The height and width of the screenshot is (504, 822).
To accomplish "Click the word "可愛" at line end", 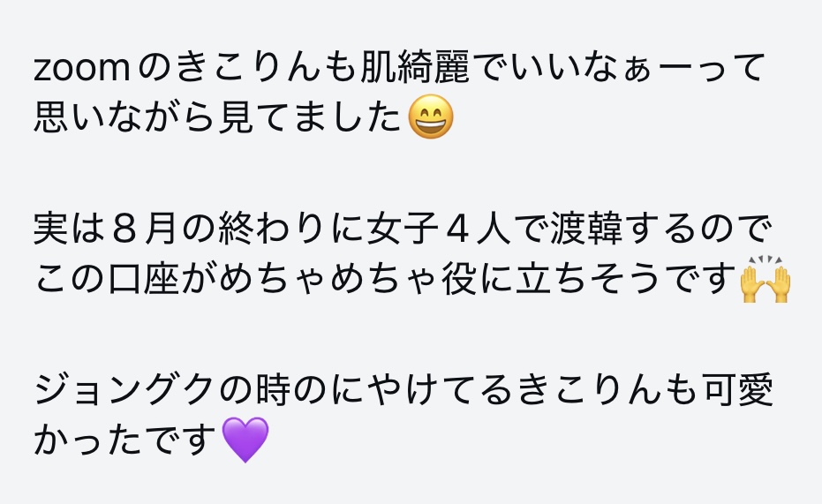I will (x=738, y=390).
